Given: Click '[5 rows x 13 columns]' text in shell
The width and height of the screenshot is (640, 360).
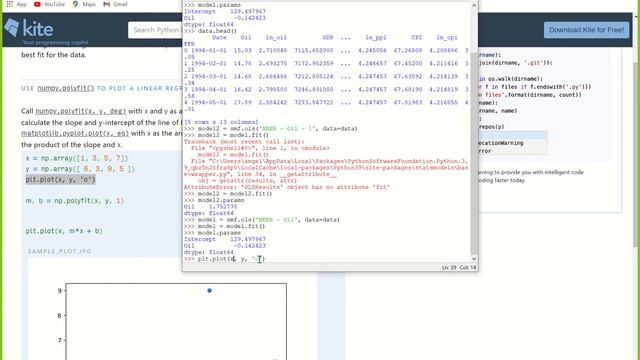Looking at the screenshot, I should 221,122.
